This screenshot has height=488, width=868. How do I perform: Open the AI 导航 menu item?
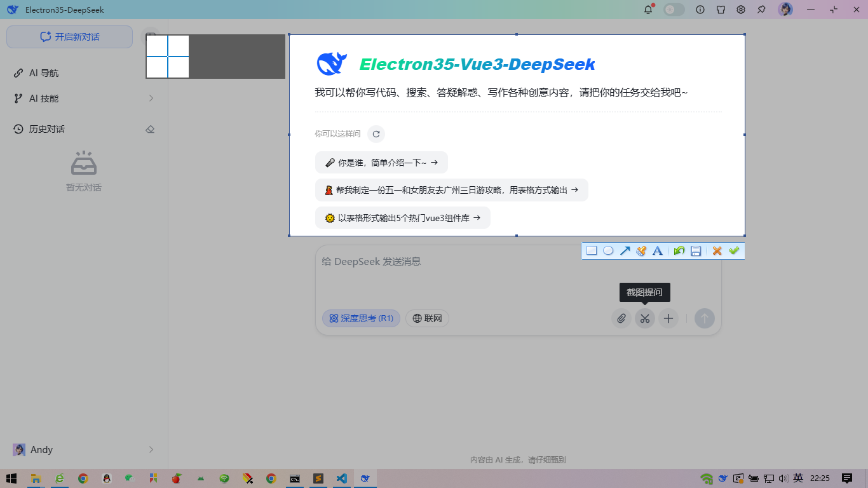pos(84,73)
